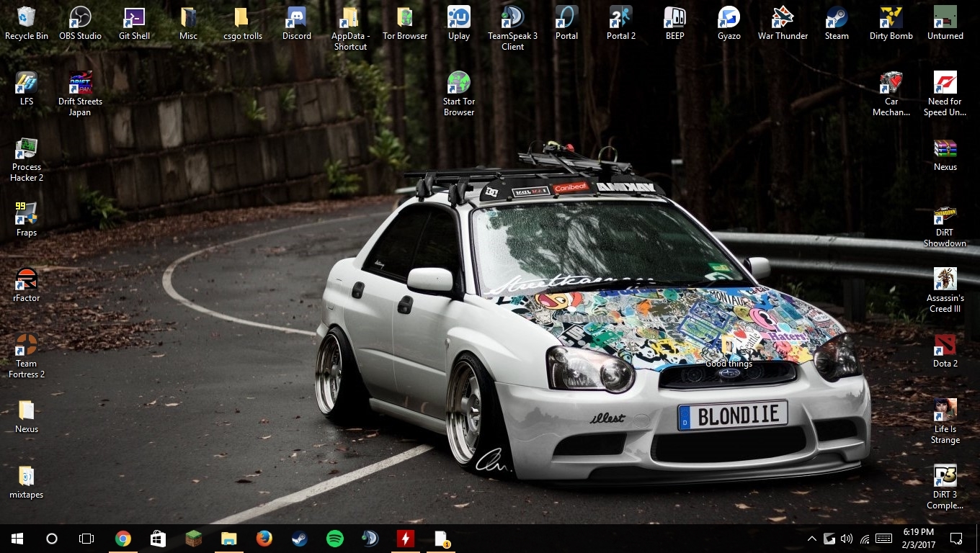Select the Process Hacker 2 shortcut
Image resolution: width=980 pixels, height=553 pixels.
27,159
